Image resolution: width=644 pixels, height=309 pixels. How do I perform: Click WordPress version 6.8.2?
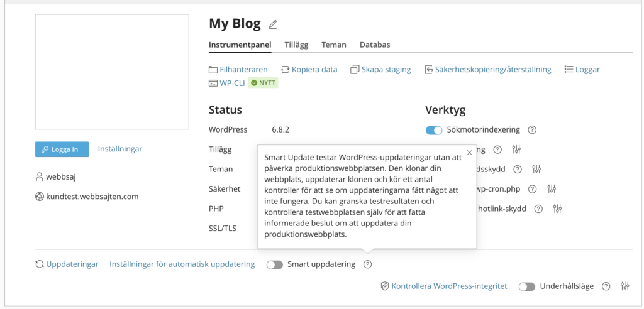point(280,129)
